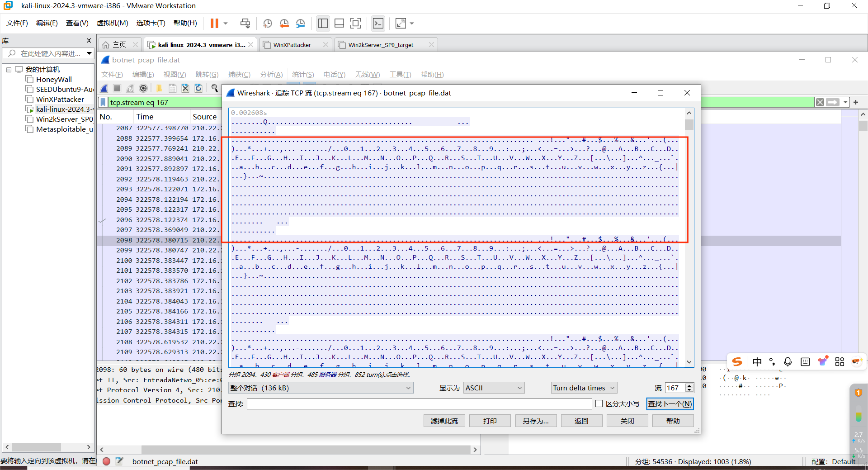This screenshot has height=470, width=868.
Task: Open the 显示为 ASCII format dropdown
Action: click(x=494, y=388)
